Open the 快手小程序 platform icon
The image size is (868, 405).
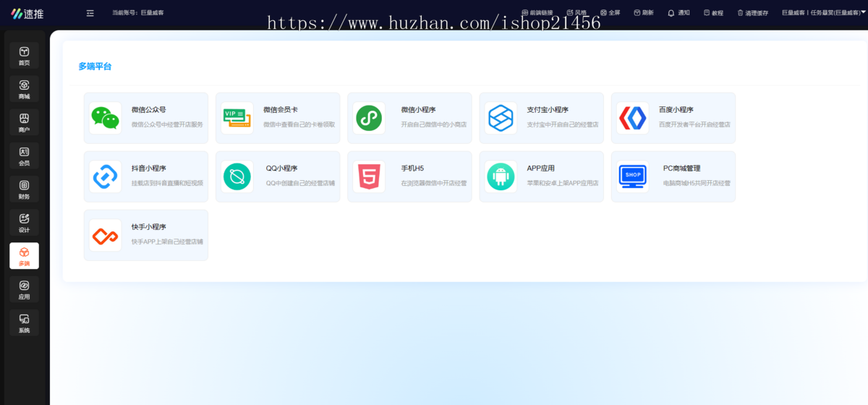(106, 235)
